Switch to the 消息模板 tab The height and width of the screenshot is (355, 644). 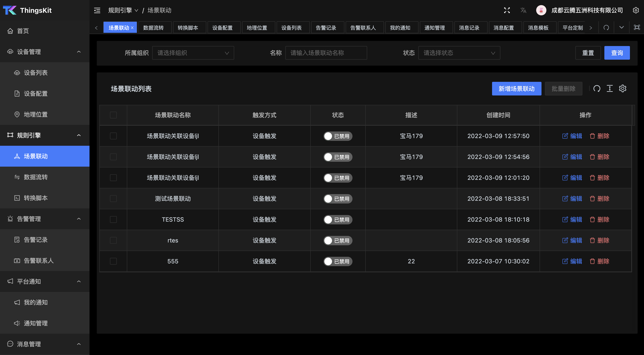click(540, 27)
